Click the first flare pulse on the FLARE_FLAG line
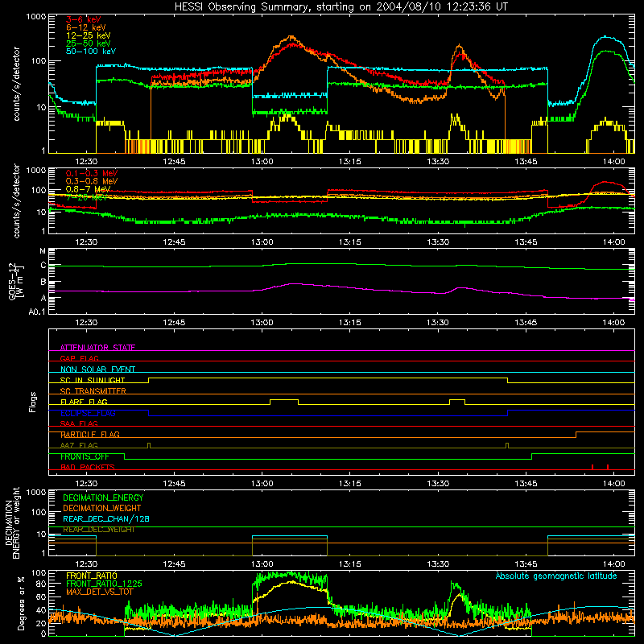The image size is (644, 644). [284, 402]
